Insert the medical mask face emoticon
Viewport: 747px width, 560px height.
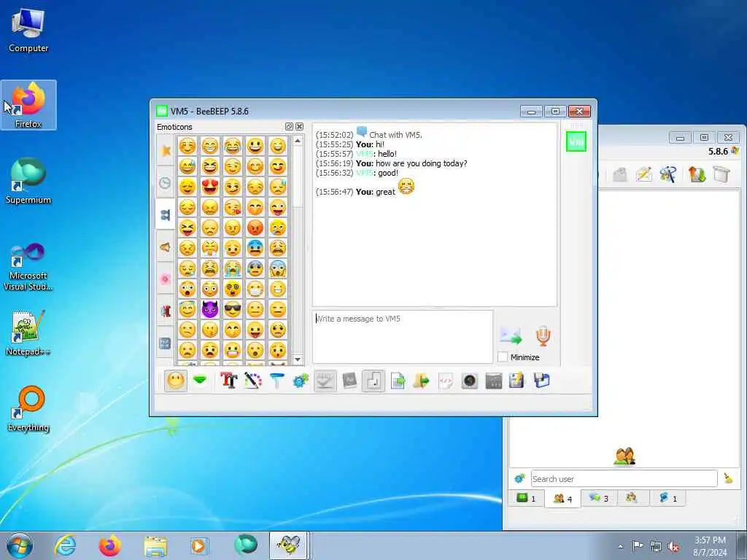(x=255, y=289)
